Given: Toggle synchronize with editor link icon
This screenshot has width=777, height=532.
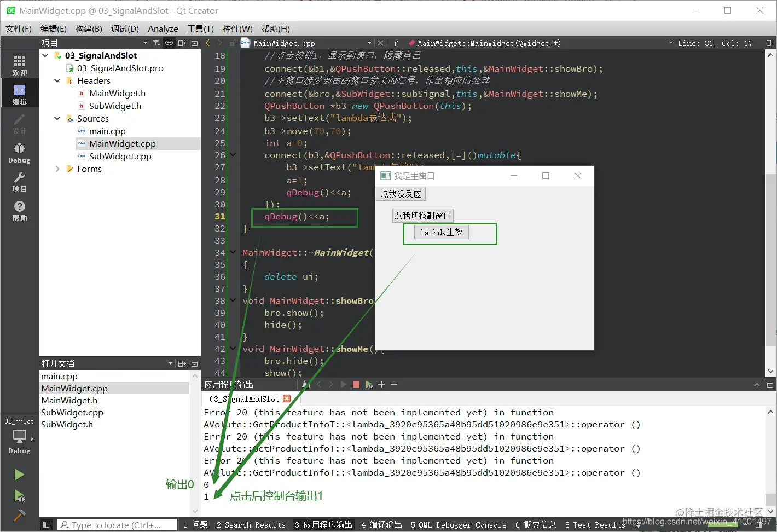Looking at the screenshot, I should pos(169,43).
